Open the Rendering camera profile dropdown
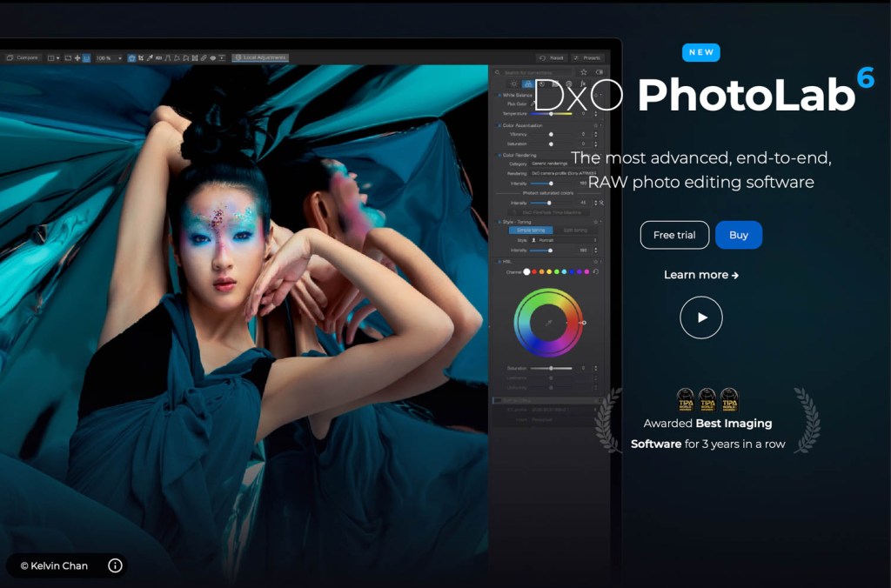 564,173
